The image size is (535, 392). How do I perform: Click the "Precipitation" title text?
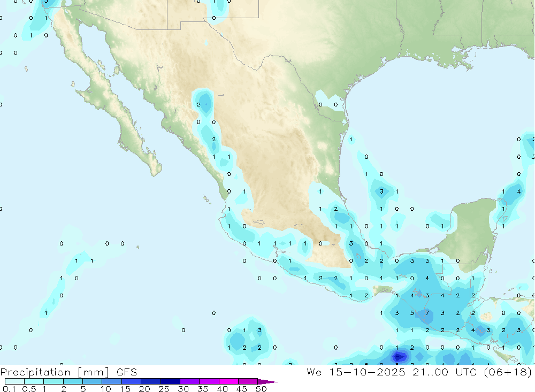pyautogui.click(x=35, y=372)
